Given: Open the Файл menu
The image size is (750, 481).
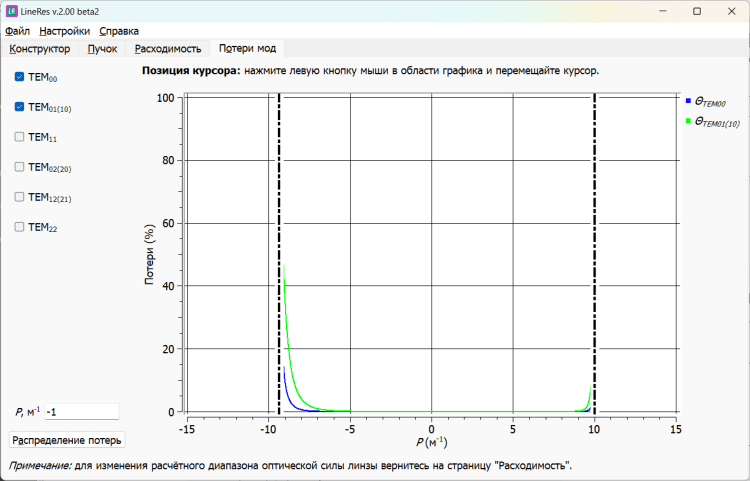Looking at the screenshot, I should click(x=17, y=31).
